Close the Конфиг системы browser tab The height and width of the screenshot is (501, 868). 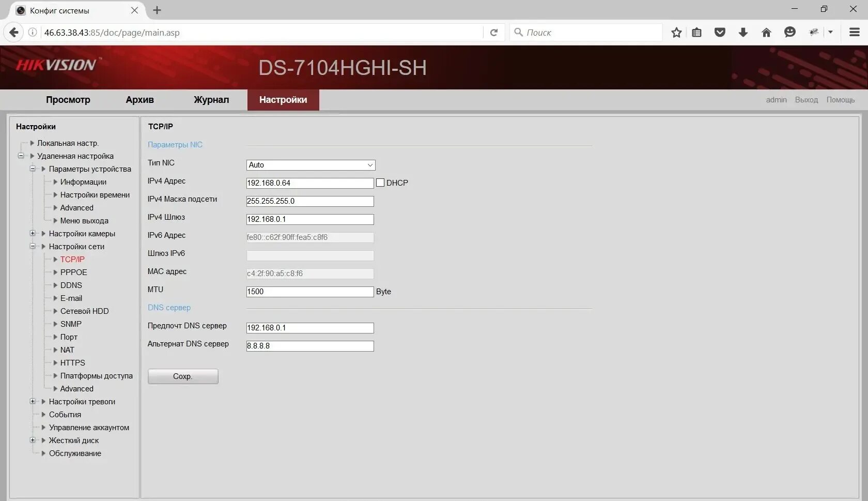click(x=134, y=10)
